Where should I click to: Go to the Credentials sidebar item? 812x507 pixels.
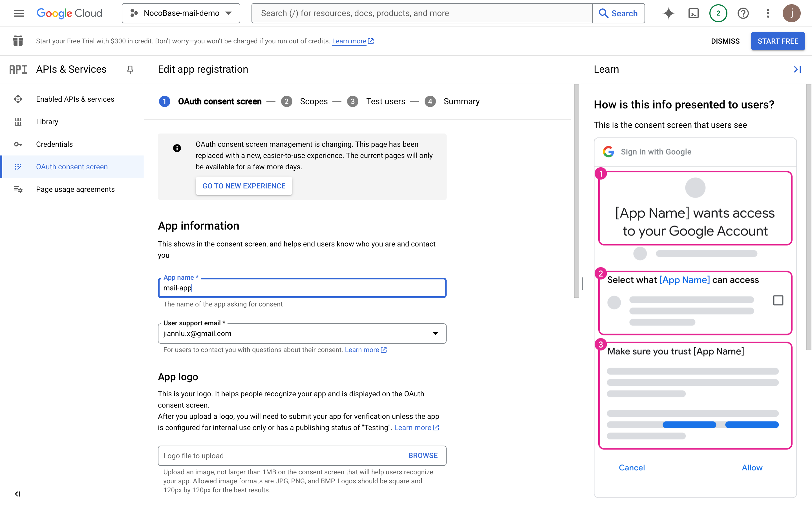pyautogui.click(x=54, y=144)
